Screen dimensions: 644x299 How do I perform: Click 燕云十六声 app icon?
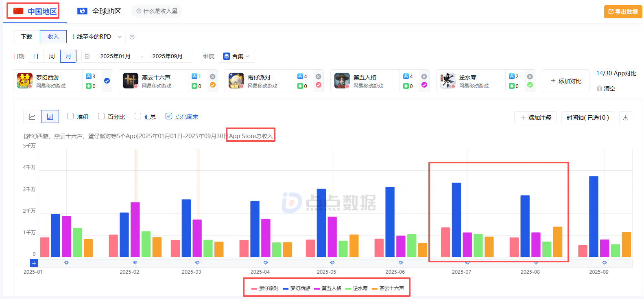pos(131,81)
